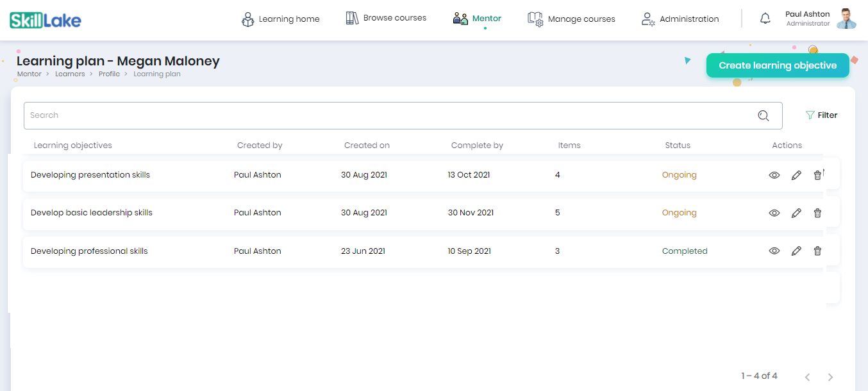
Task: Open the notifications bell
Action: click(765, 19)
